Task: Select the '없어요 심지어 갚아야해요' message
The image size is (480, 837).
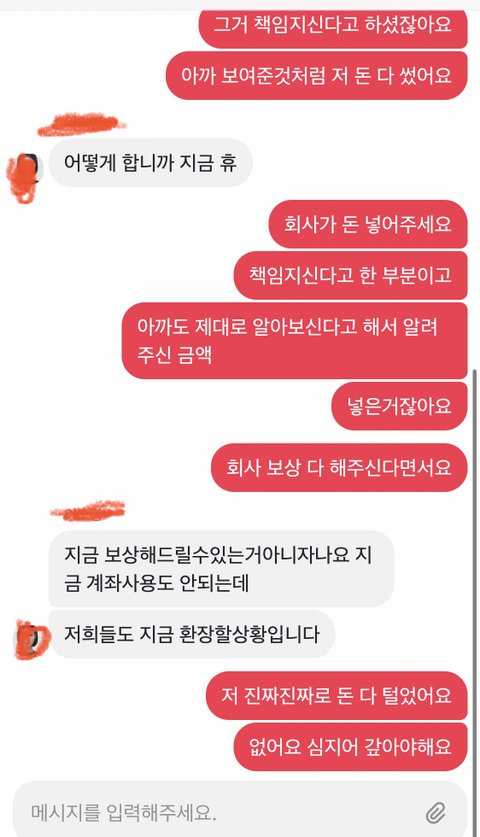Action: coord(351,746)
